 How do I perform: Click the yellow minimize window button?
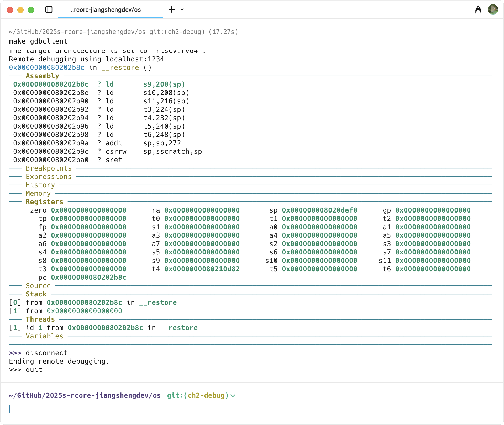[20, 10]
